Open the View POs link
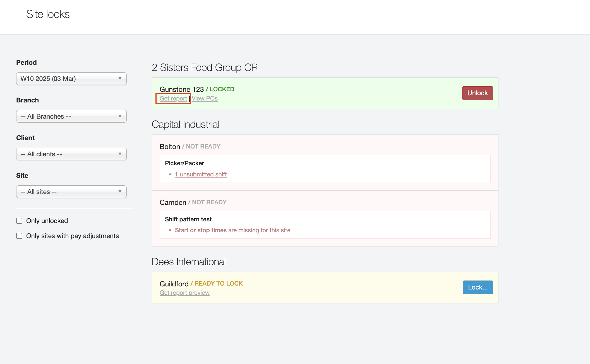The height and width of the screenshot is (364, 590). [x=205, y=99]
